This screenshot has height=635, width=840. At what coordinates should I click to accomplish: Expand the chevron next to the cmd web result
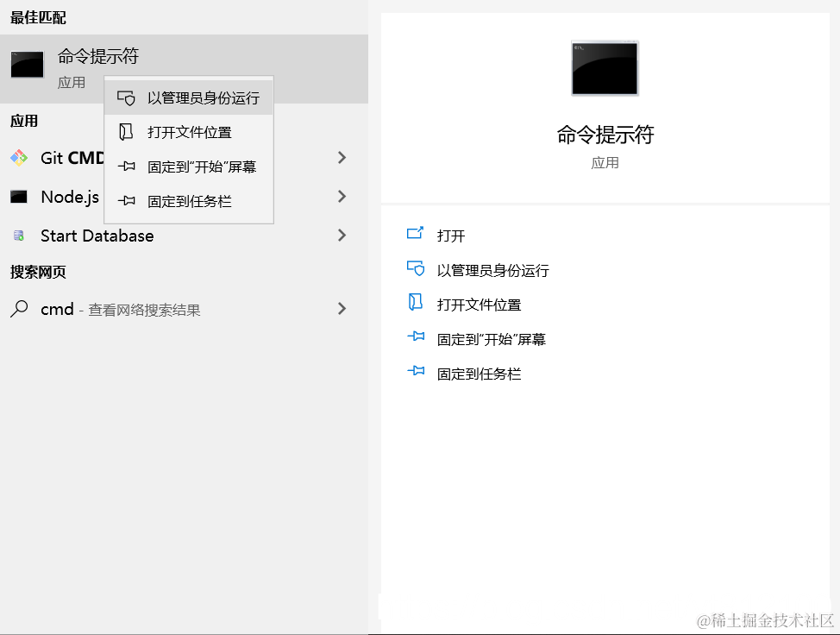(342, 308)
